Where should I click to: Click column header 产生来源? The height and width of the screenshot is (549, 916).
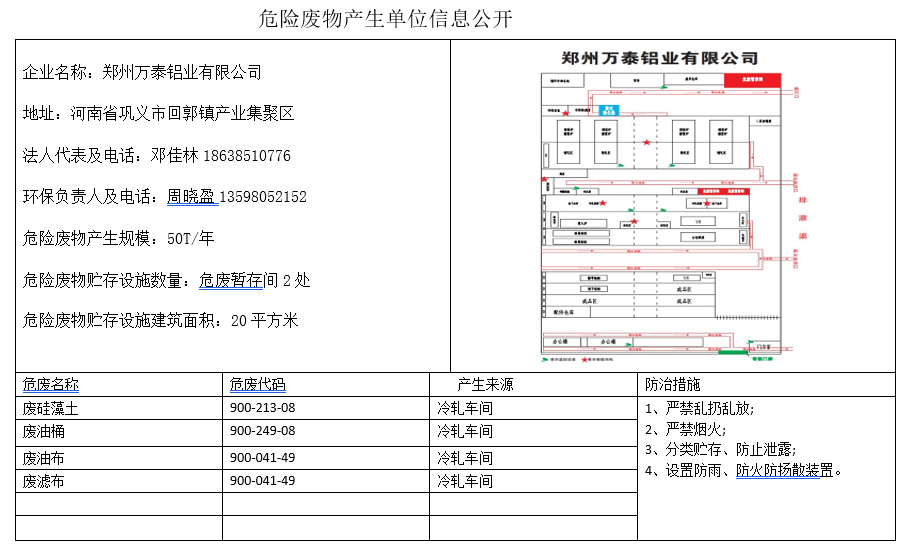(x=485, y=384)
